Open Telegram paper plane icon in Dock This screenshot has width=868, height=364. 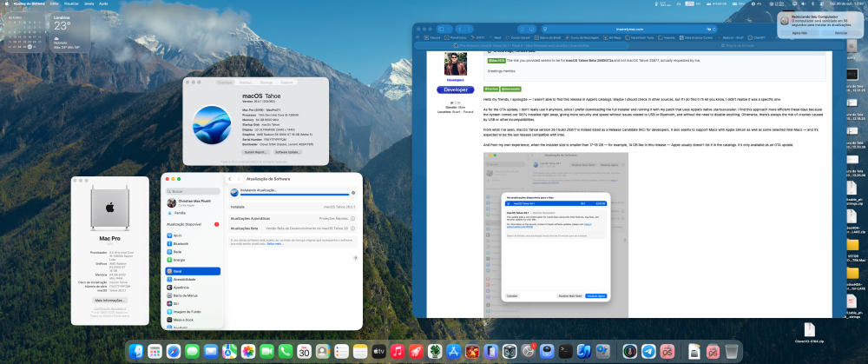[648, 351]
